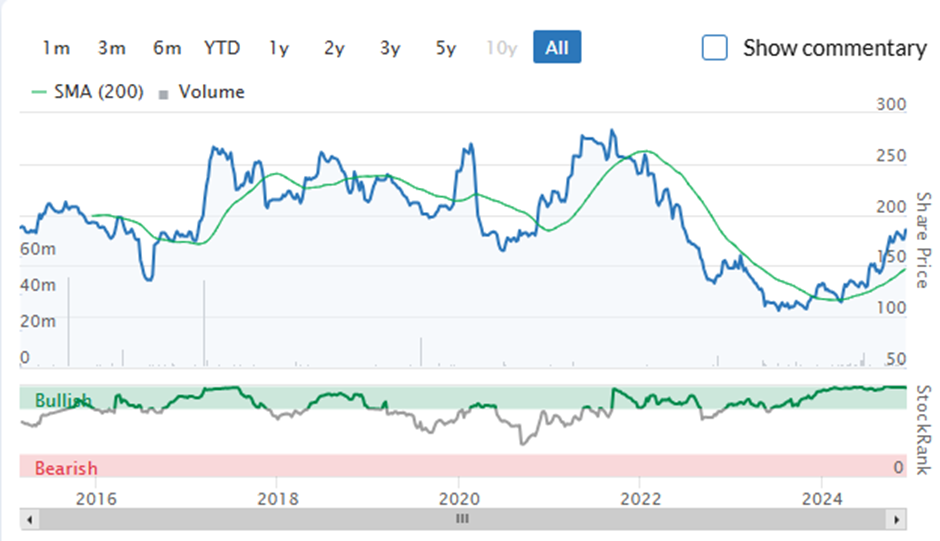Viewport: 940px width, 541px height.
Task: Enable the Show commentary checkbox
Action: point(715,47)
